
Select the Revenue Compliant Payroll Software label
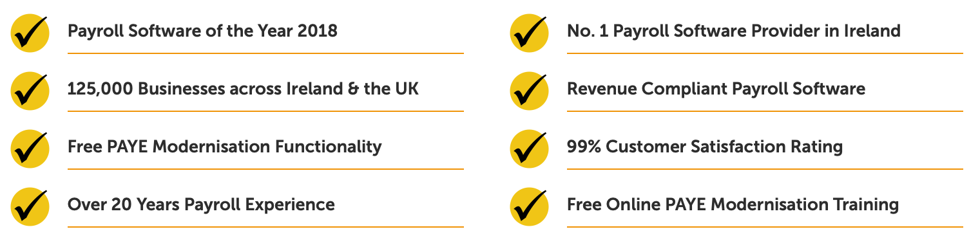716,89
